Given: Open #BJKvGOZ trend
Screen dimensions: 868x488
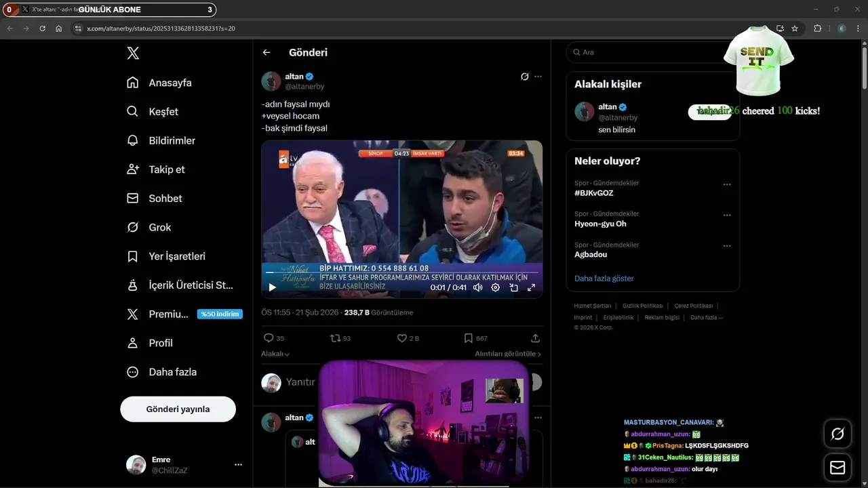Looking at the screenshot, I should pos(594,193).
